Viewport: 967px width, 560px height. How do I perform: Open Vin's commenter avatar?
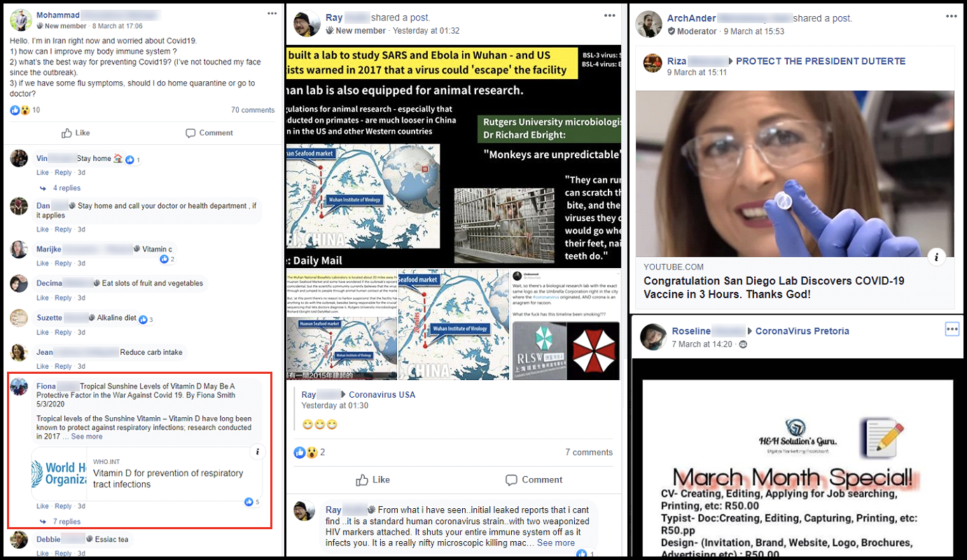(19, 158)
